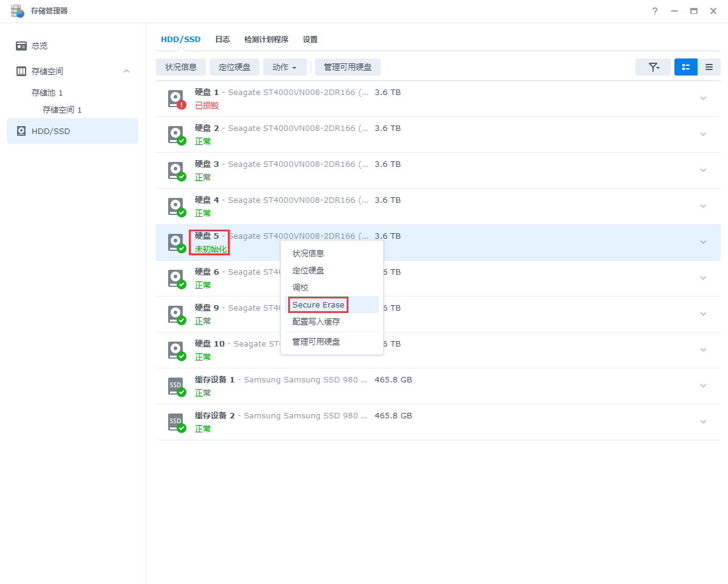The image size is (728, 584).
Task: Click the 管理可用硬盘 toolbar button
Action: point(347,67)
